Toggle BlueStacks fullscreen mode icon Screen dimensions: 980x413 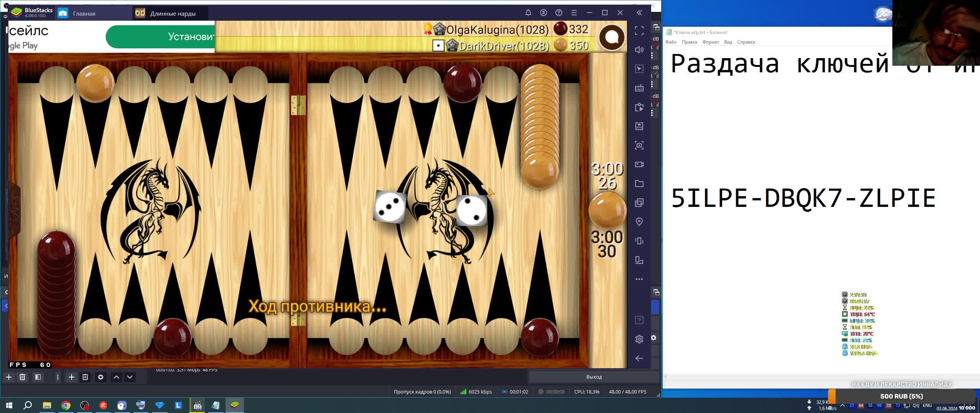point(639,31)
